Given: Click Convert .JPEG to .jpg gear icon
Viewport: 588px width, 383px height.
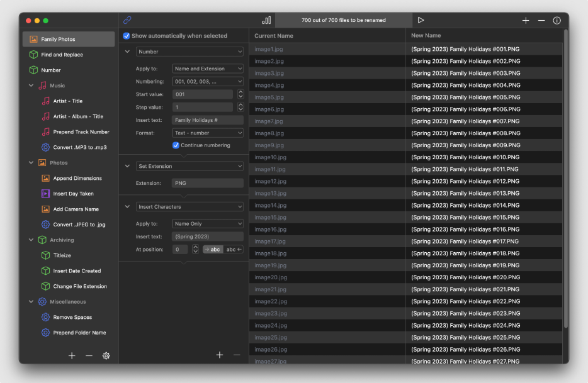Looking at the screenshot, I should (x=46, y=225).
